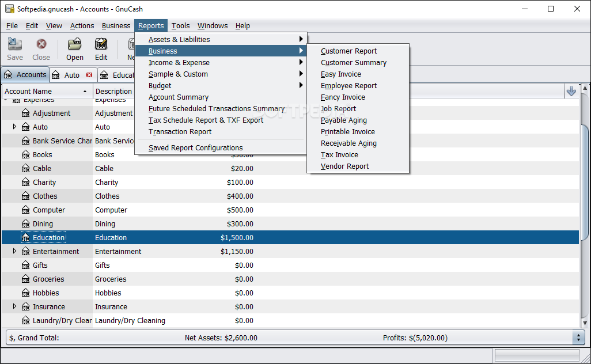Click the bank icon of the Books account
Image resolution: width=591 pixels, height=364 pixels.
pos(25,154)
